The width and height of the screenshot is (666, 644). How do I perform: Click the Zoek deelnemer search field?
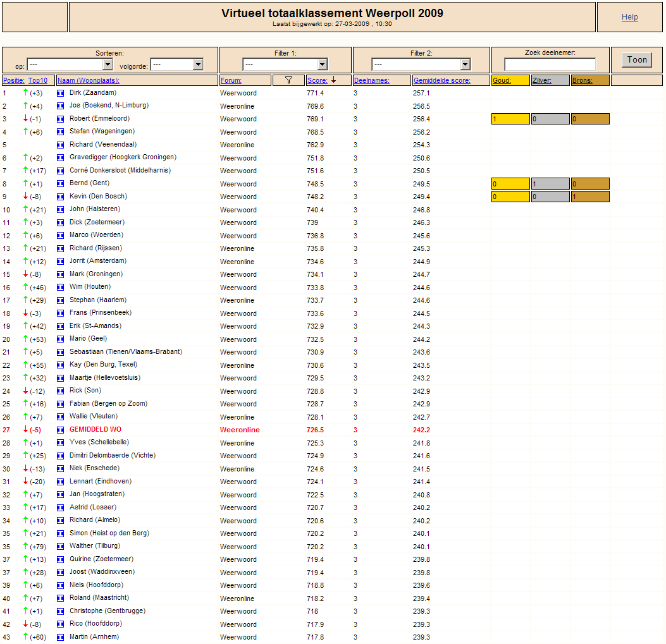point(550,64)
